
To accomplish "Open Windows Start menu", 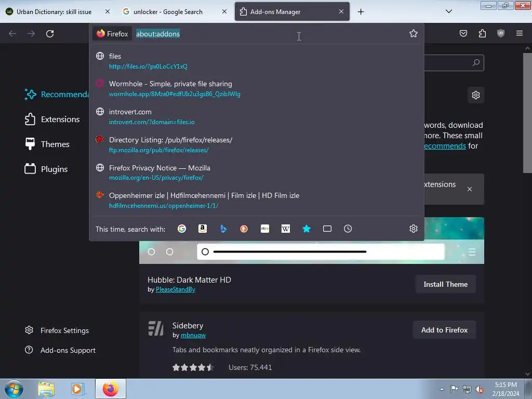I will click(14, 389).
